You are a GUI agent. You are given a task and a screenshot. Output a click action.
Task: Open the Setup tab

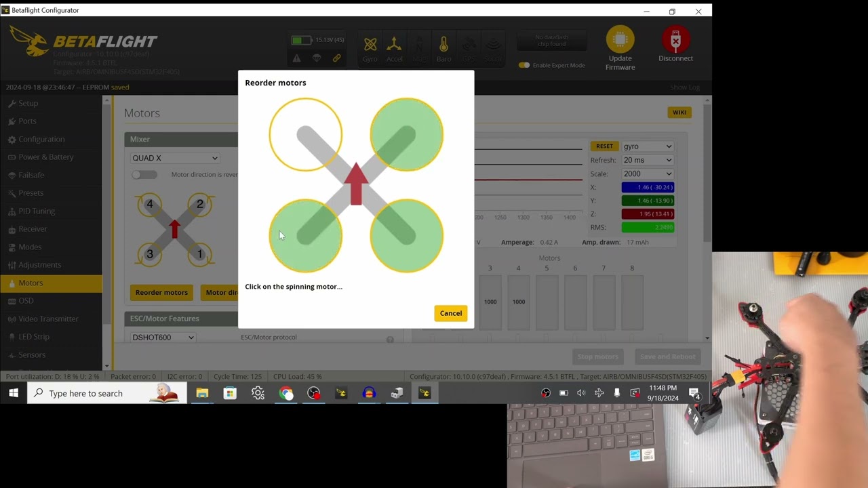click(x=51, y=103)
